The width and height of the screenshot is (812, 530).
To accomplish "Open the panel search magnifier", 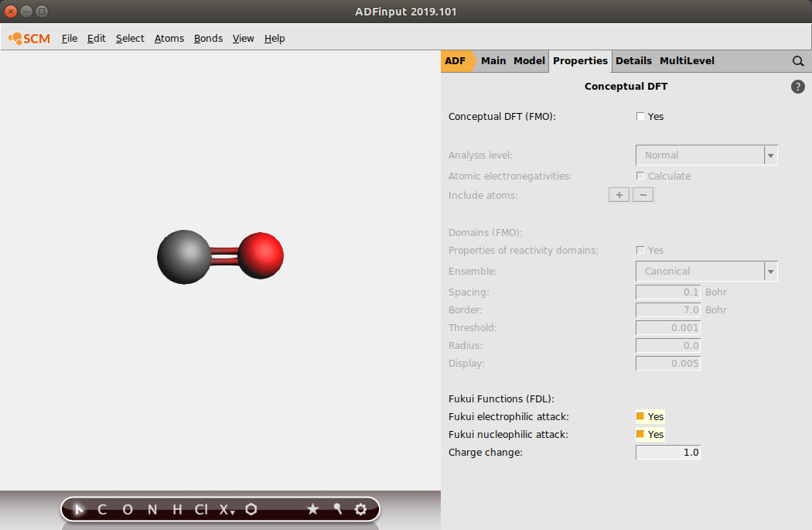I will (x=798, y=61).
